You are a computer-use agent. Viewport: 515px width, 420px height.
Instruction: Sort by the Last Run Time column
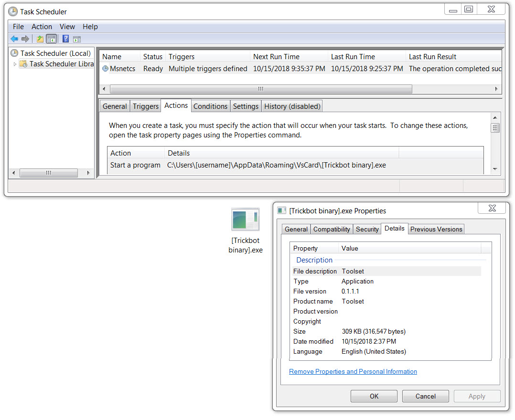point(367,57)
